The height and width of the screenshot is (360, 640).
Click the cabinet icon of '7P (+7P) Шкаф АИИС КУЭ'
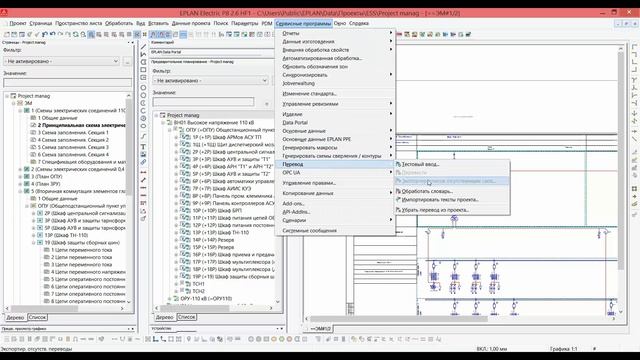tap(186, 189)
